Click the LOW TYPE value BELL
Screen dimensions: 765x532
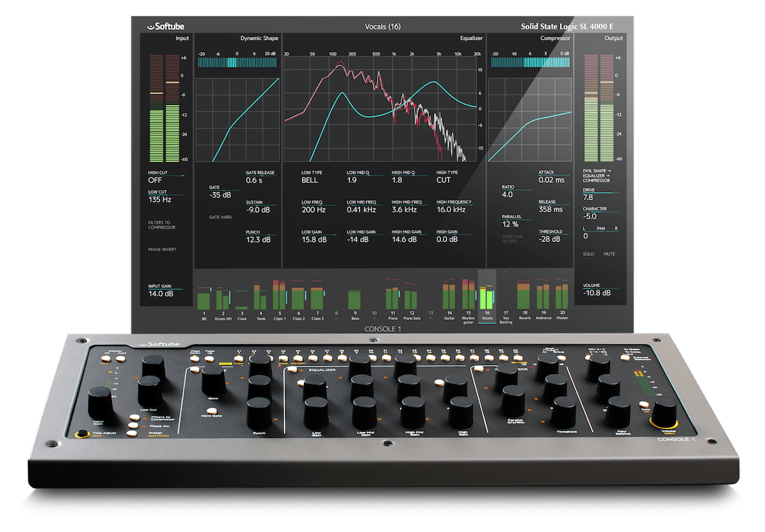click(309, 180)
